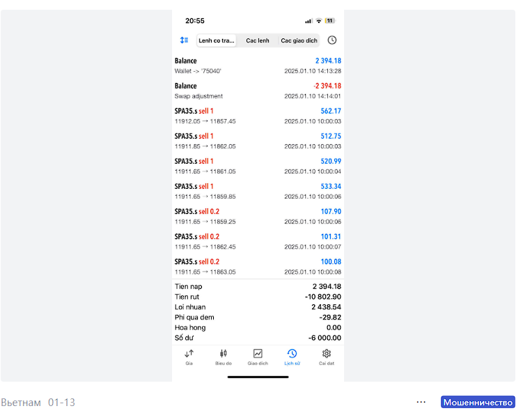523x420 pixels.
Task: Open the Cai dat settings gear
Action: 327,357
